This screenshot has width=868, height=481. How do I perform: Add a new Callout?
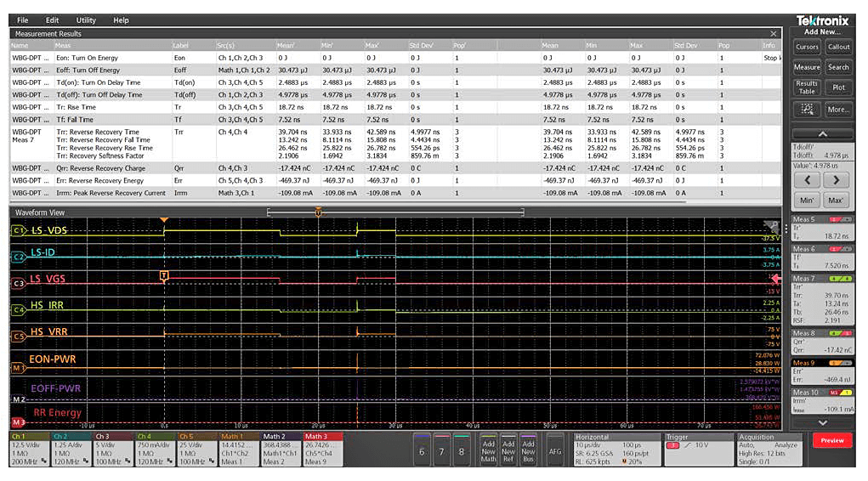838,47
